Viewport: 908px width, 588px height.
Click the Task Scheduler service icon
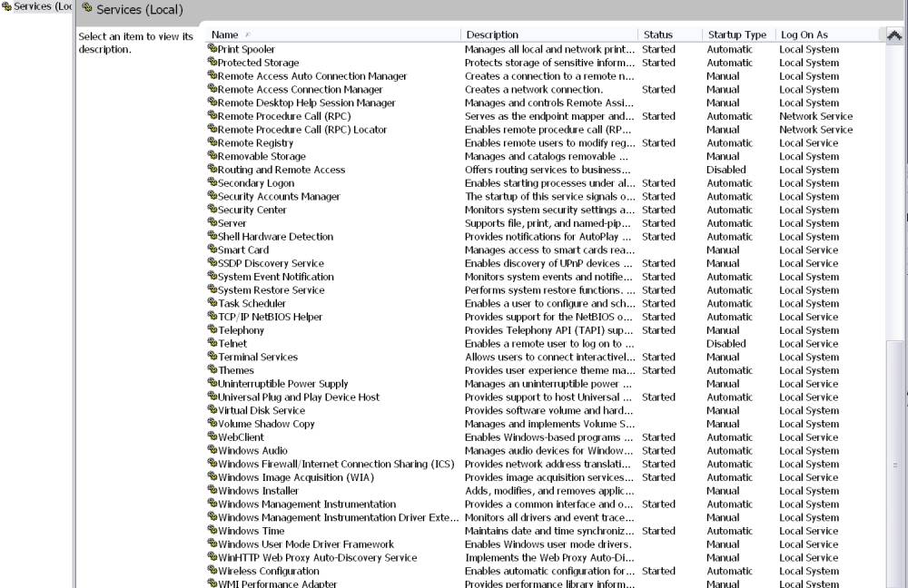pos(212,303)
